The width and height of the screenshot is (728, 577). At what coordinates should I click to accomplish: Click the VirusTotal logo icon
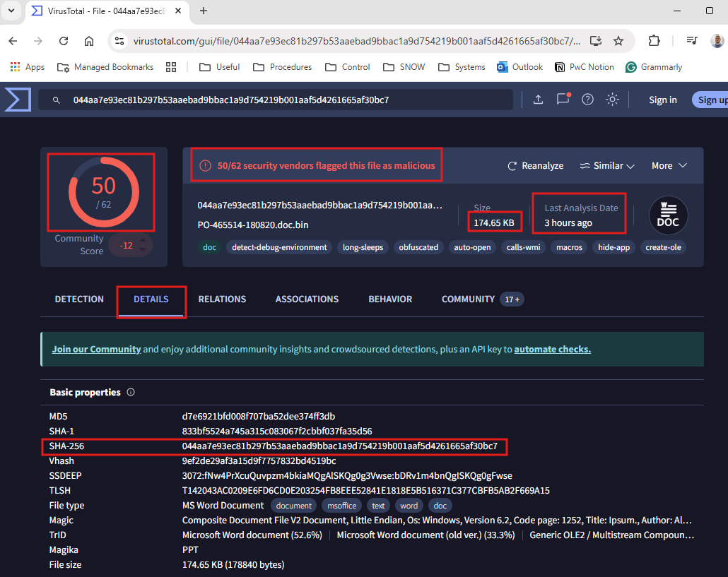pyautogui.click(x=18, y=100)
